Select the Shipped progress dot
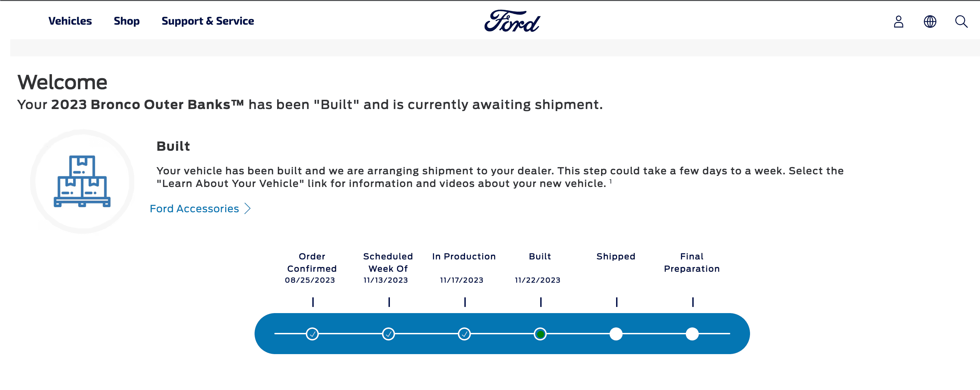 [x=616, y=334]
